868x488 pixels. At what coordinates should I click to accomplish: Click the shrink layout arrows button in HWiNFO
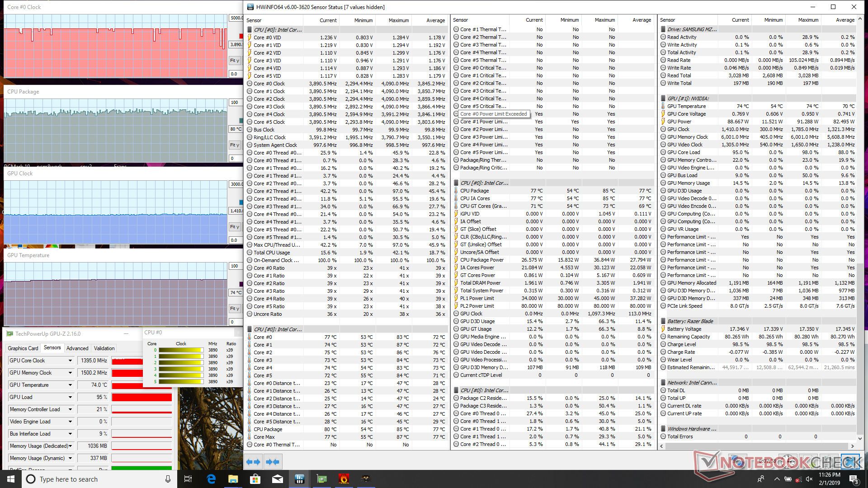(273, 462)
